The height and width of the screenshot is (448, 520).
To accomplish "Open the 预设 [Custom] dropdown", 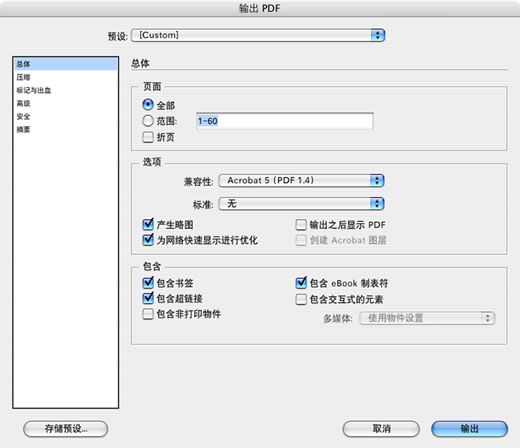I will click(258, 35).
